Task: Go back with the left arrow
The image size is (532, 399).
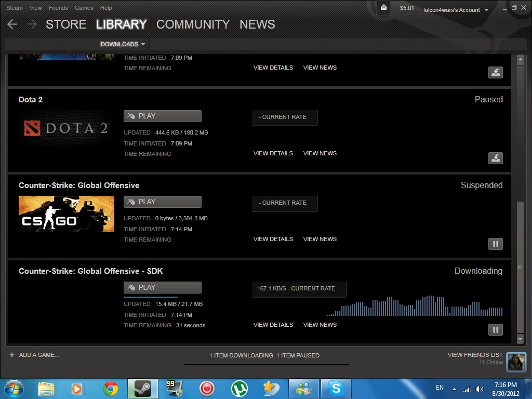Action: pos(12,24)
